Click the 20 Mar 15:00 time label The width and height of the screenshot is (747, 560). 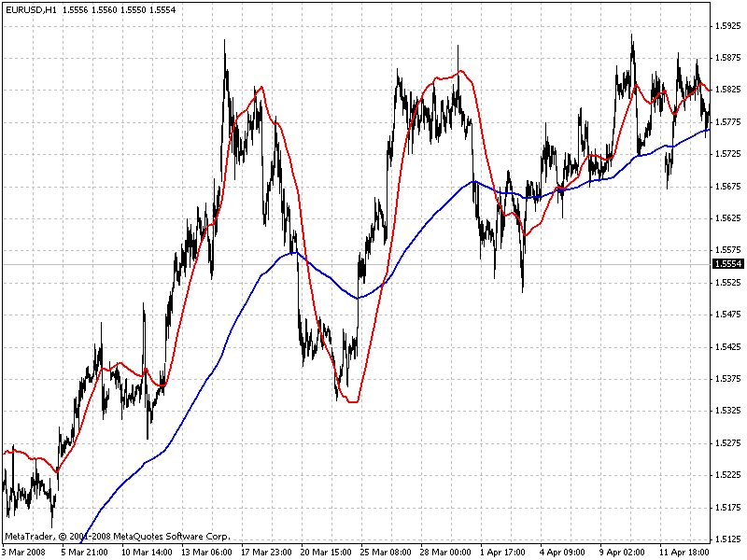326,553
